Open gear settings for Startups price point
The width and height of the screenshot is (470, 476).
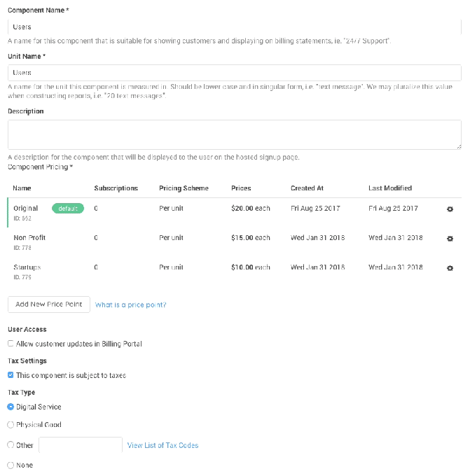click(450, 268)
